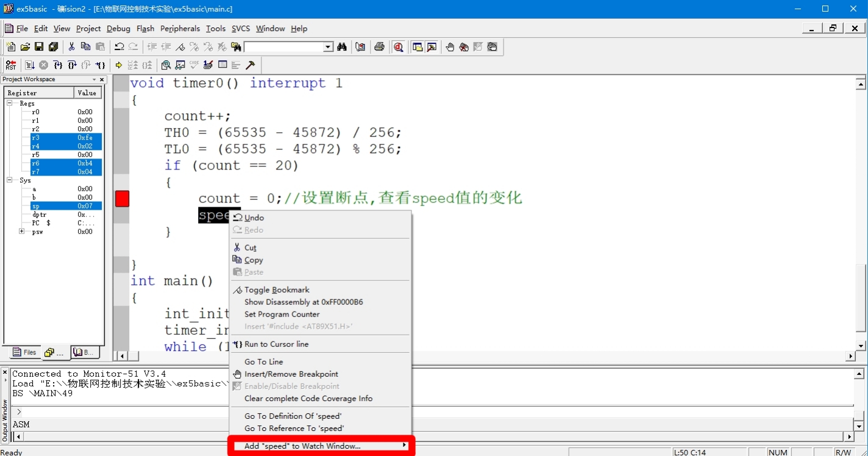Screen dimensions: 868x456
Task: Open the Watch & Call Stack window icon
Action: (180, 65)
